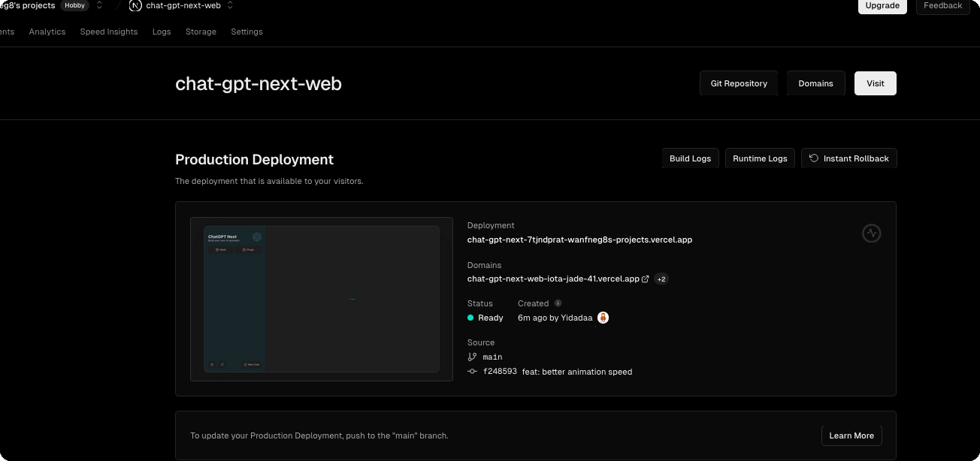Open the Logs tab
Screen dimensions: 980x461
[x=162, y=32]
